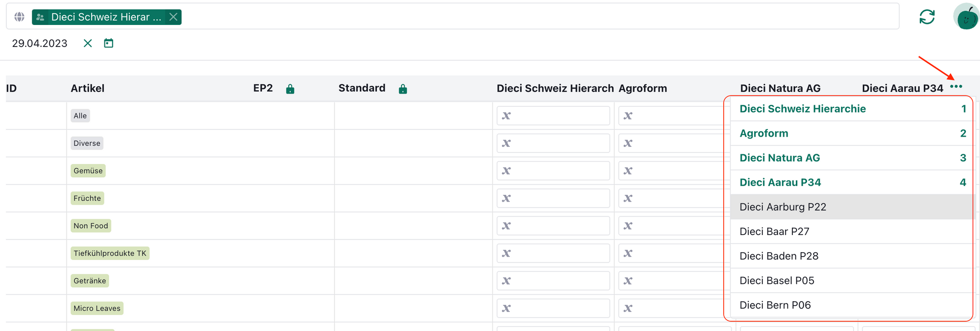The width and height of the screenshot is (980, 331).
Task: Click the lock icon next to EP2
Action: (290, 89)
